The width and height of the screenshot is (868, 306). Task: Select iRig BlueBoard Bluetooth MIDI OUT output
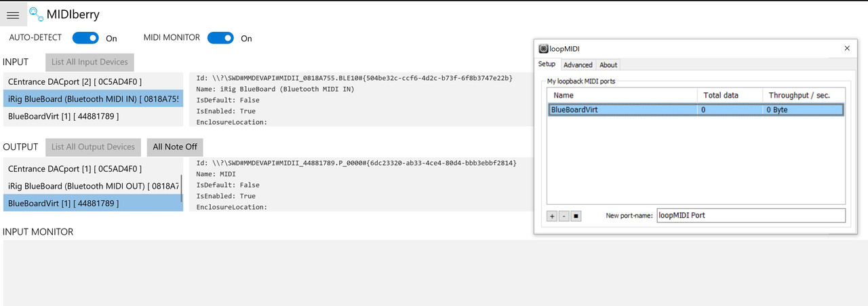pos(92,186)
